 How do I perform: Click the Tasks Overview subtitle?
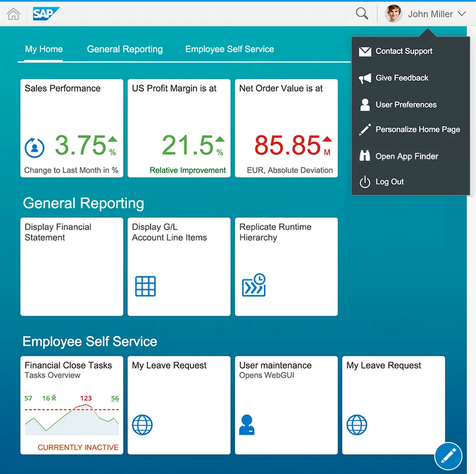tap(52, 375)
